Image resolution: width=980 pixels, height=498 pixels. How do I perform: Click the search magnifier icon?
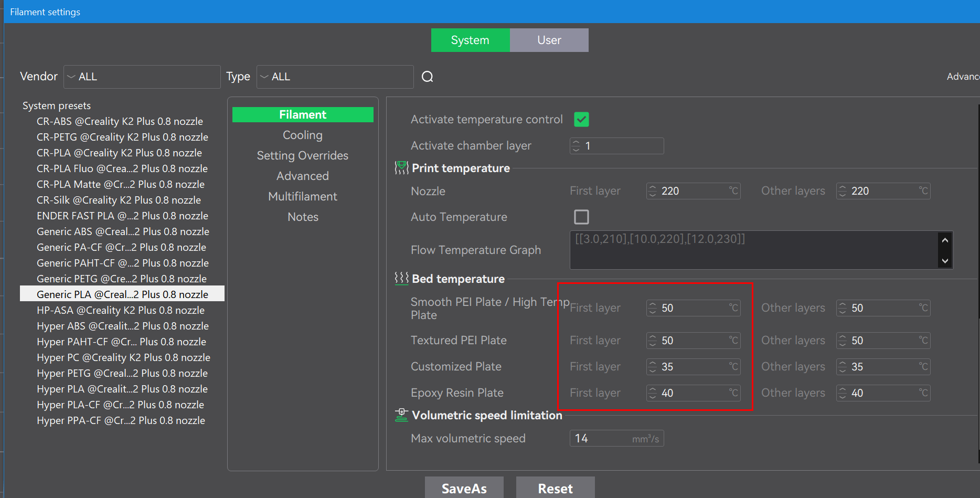(x=428, y=77)
